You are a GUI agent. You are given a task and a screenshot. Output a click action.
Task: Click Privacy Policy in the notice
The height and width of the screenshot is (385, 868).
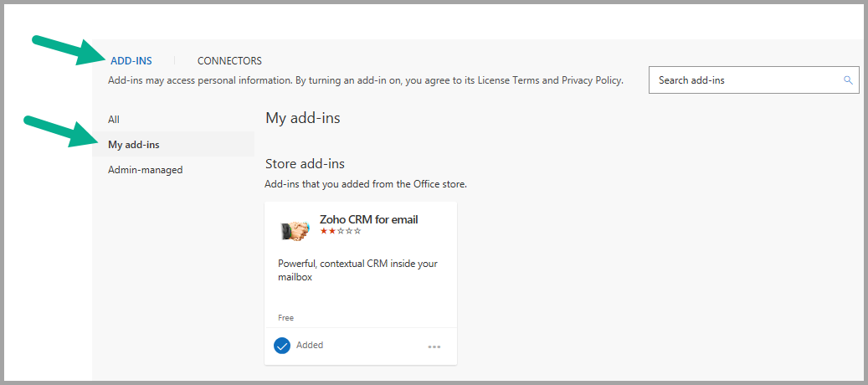tap(592, 81)
